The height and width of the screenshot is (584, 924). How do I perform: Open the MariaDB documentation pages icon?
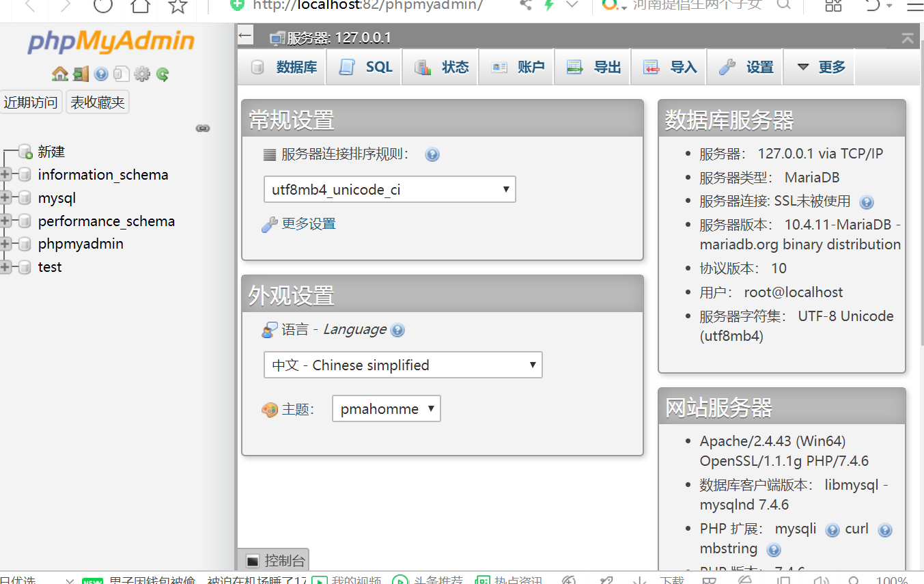pos(122,74)
